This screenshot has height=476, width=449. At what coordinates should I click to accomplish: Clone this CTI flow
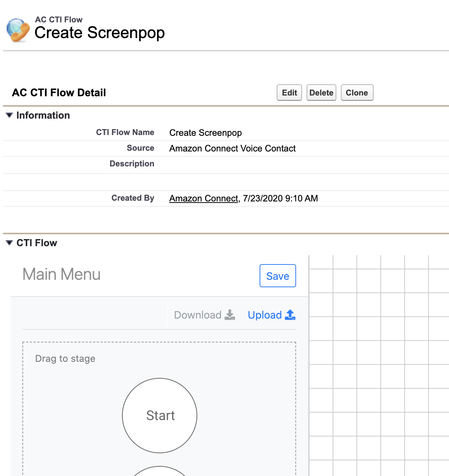coord(357,93)
